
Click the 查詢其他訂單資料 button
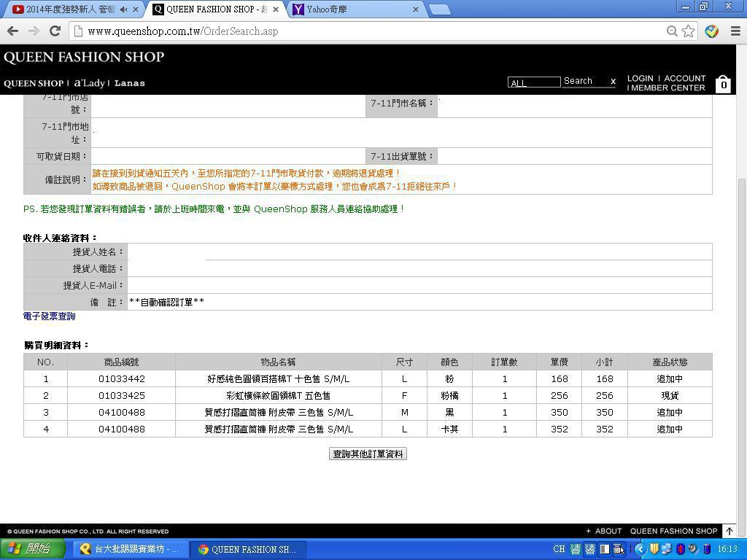[368, 454]
